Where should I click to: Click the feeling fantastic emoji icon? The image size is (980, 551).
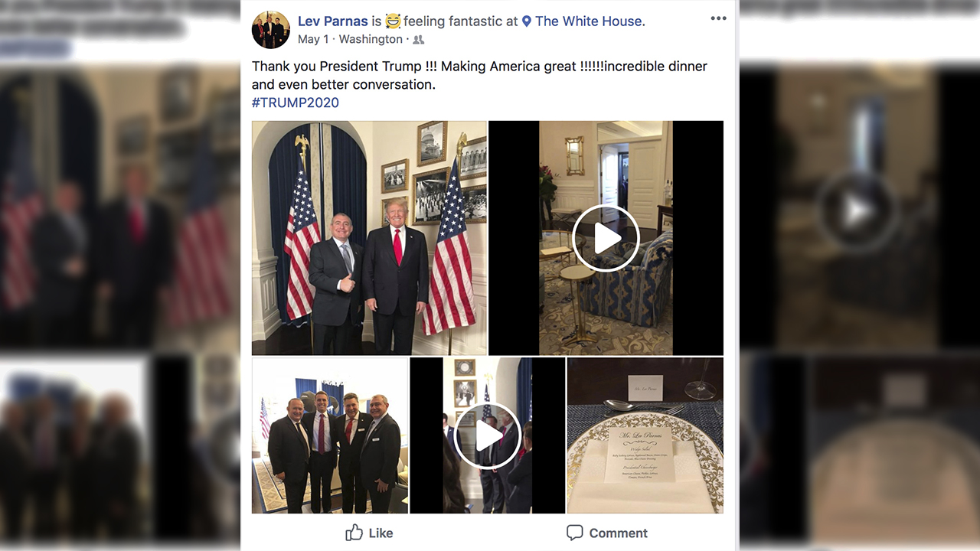[393, 21]
